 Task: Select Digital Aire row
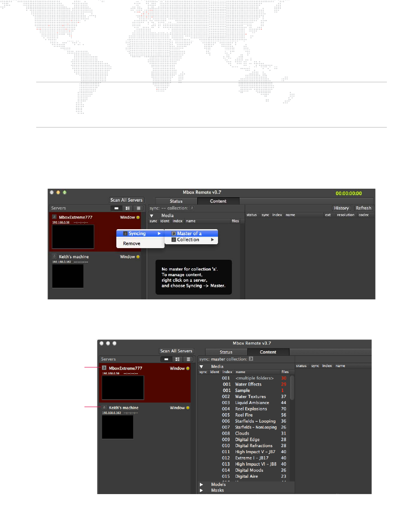(243, 476)
